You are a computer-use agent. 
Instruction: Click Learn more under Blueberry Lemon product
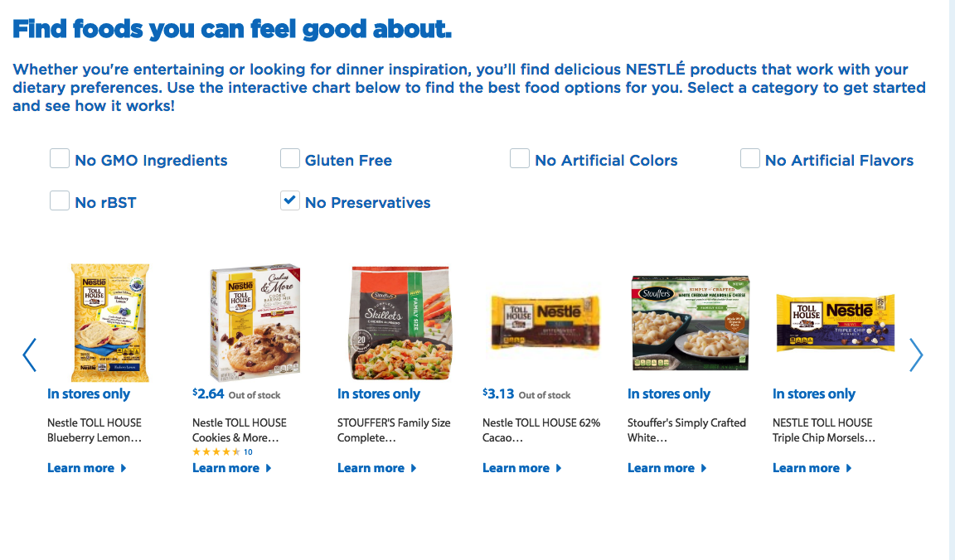(87, 468)
